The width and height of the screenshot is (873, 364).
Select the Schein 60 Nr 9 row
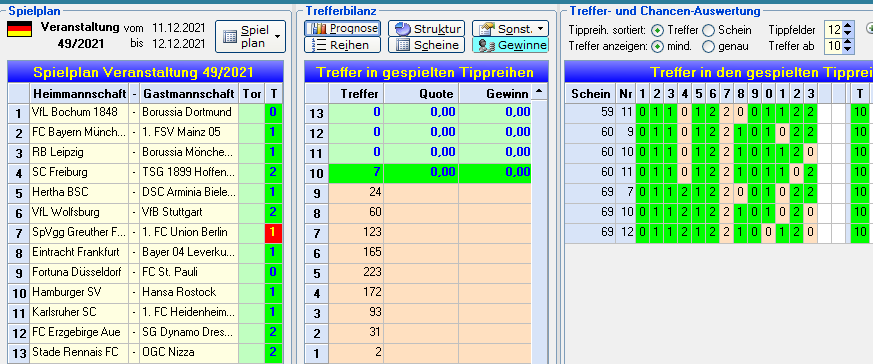tap(719, 134)
